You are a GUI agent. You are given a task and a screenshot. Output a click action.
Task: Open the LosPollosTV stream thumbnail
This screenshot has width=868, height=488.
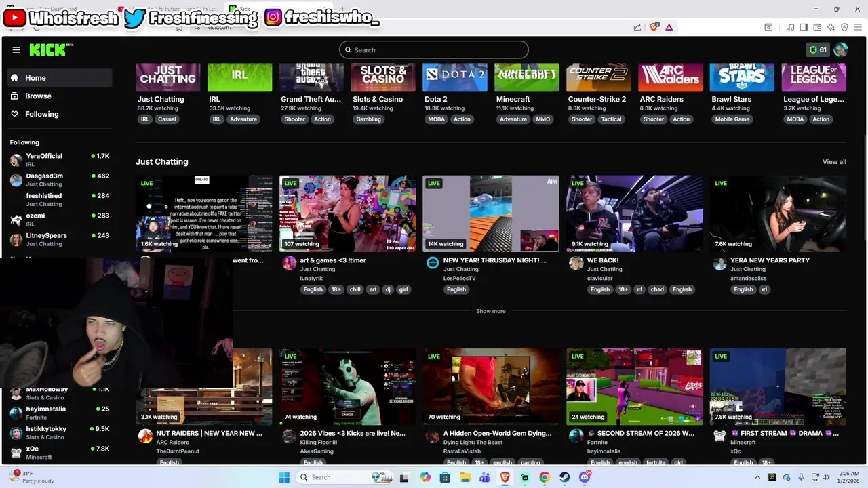pyautogui.click(x=491, y=213)
